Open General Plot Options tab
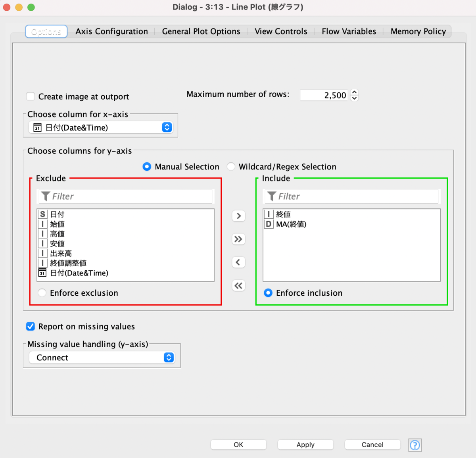This screenshot has height=458, width=476. [201, 31]
